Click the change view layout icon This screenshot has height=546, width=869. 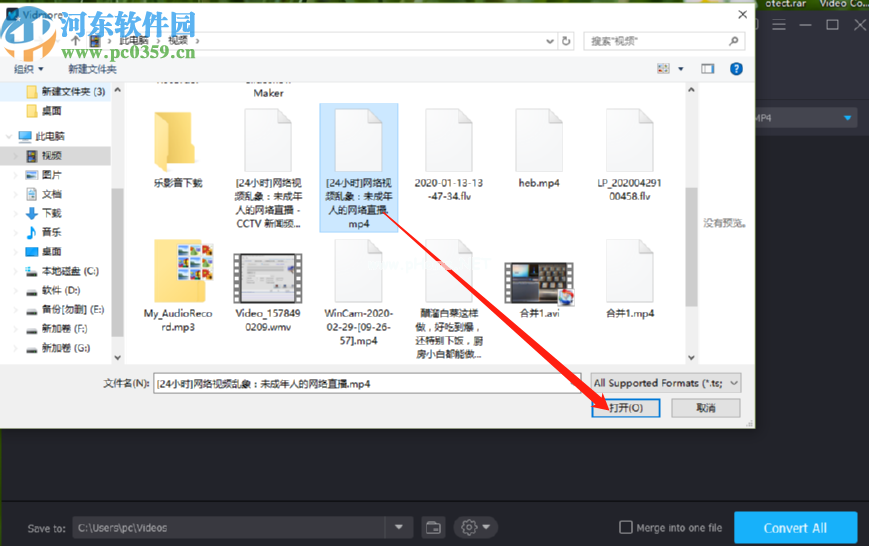coord(663,69)
